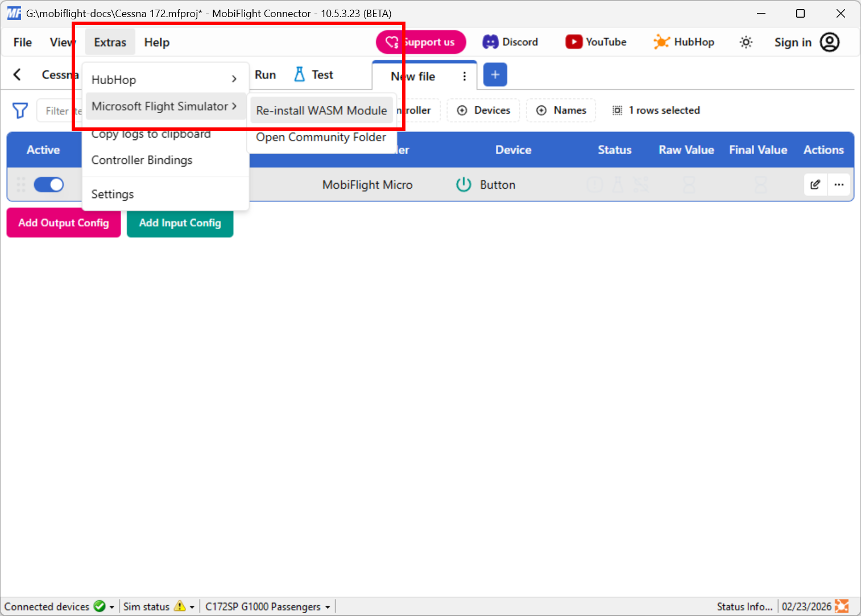Viewport: 861px width, 616px height.
Task: Expand the C172SP G1000 Passengers aircraft dropdown
Action: click(328, 607)
